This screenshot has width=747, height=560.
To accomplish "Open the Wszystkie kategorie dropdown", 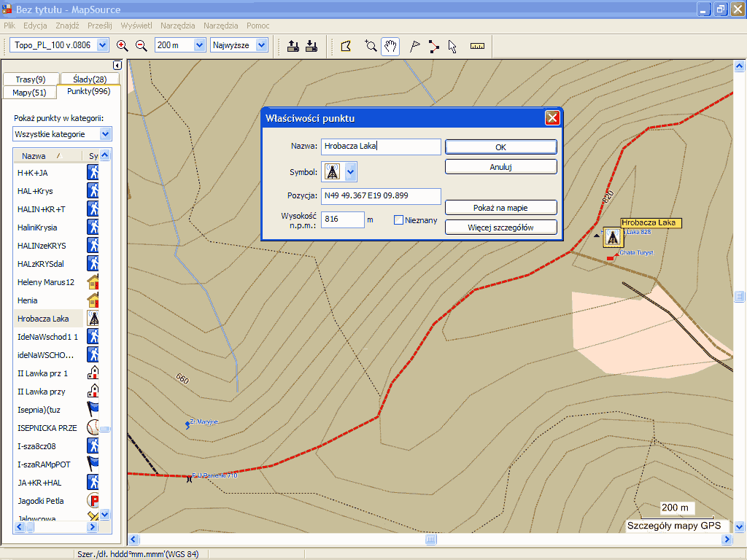I will click(105, 134).
